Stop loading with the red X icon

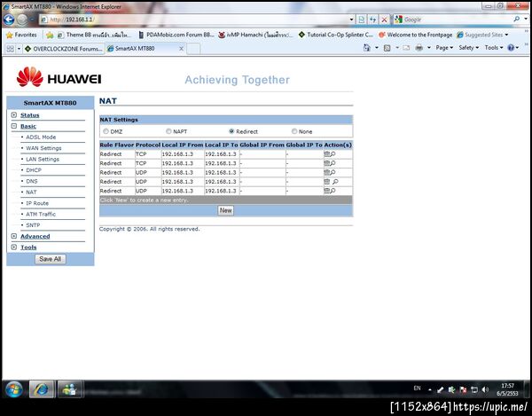384,20
